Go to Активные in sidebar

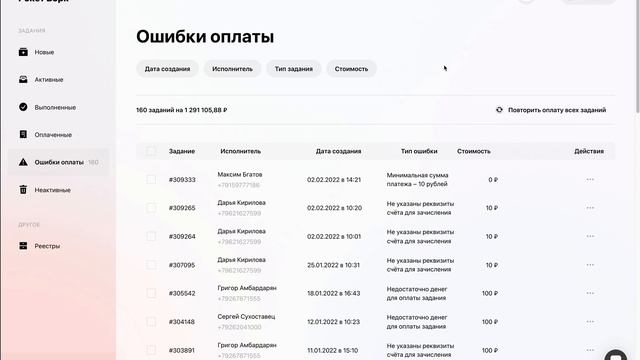tap(49, 80)
